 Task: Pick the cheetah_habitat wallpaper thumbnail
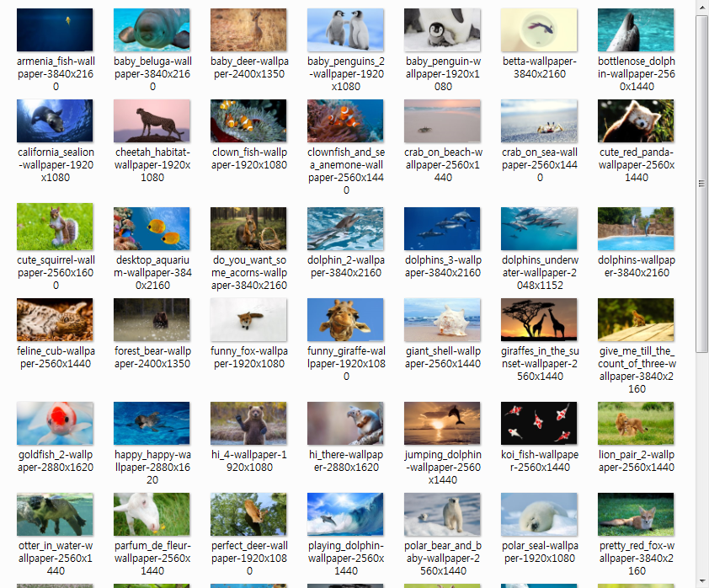coord(152,120)
